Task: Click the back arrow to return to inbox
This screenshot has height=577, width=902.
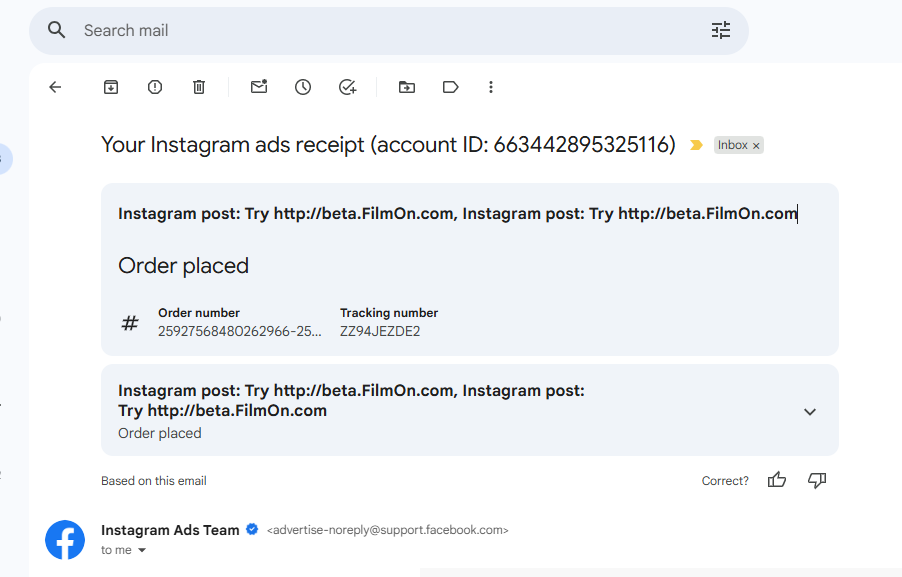Action: [55, 87]
